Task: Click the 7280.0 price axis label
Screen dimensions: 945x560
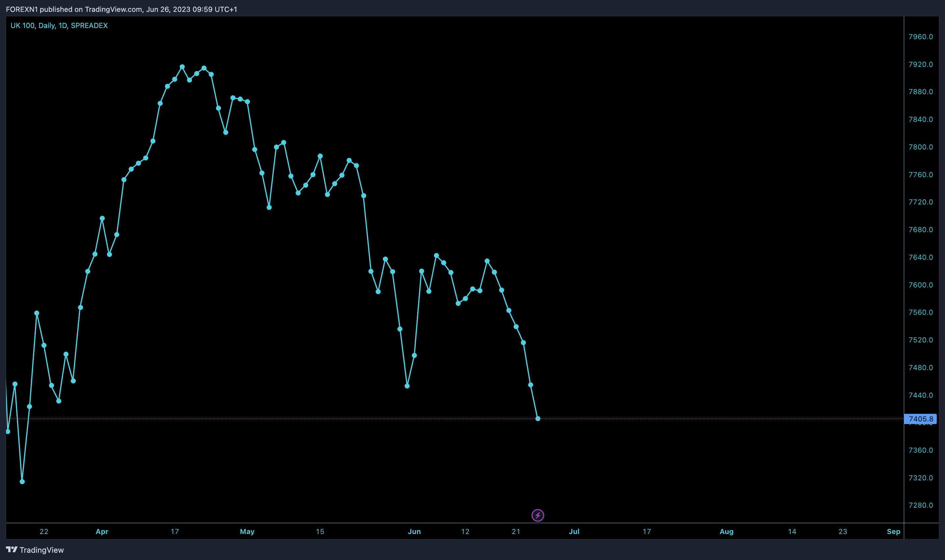Action: coord(920,505)
